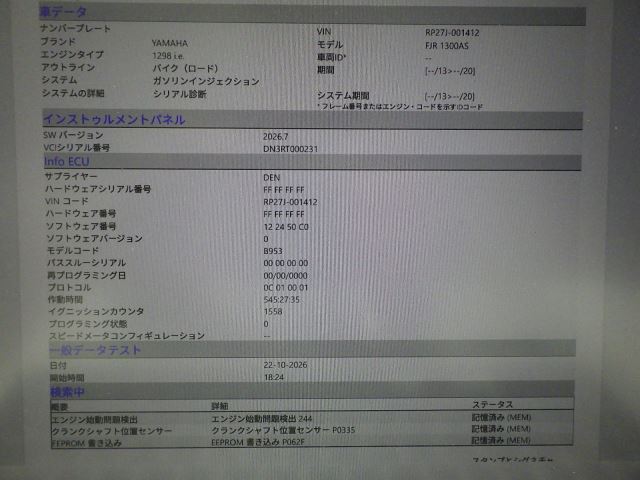Select the software number 12 24 50 C0
Screen dimensions: 640x480
coord(286,227)
